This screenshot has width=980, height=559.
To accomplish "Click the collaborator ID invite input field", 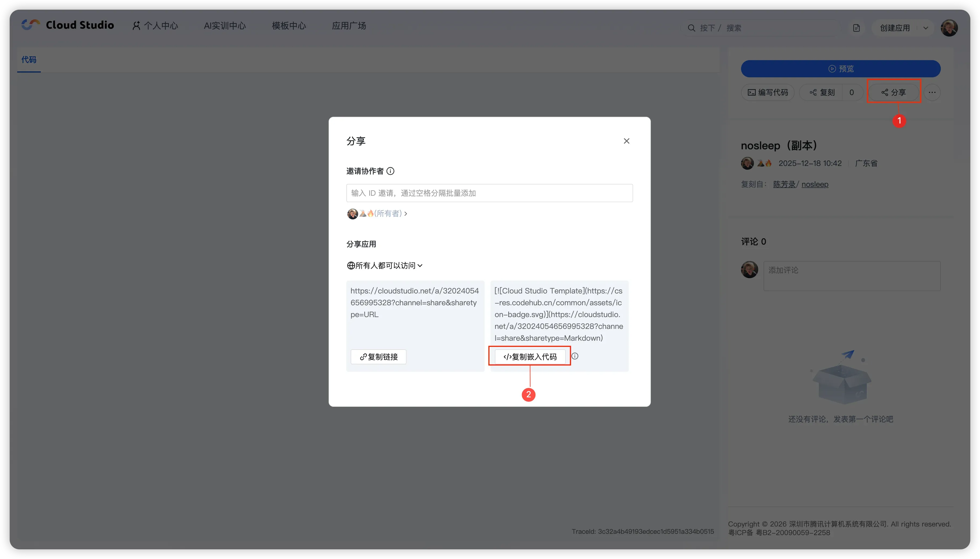I will (489, 193).
